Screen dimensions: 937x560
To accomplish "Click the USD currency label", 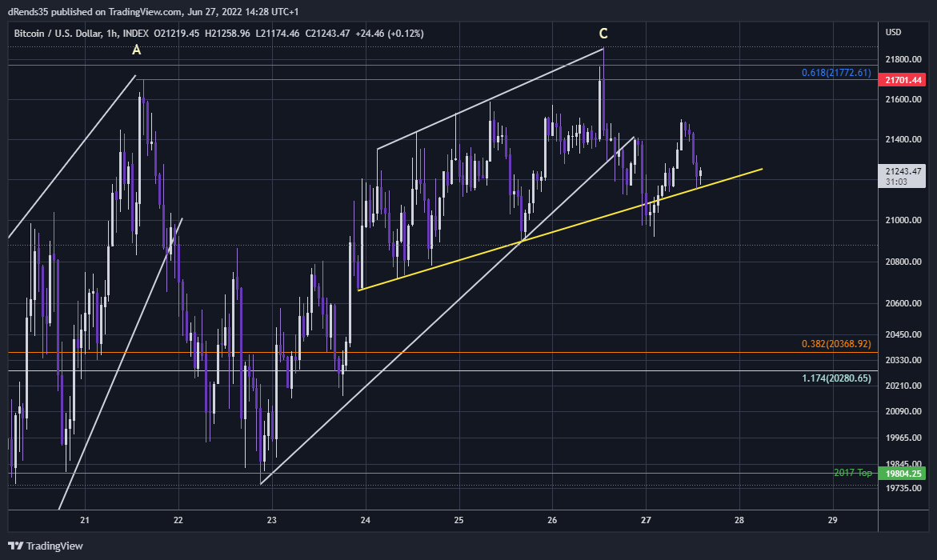I will (x=893, y=32).
